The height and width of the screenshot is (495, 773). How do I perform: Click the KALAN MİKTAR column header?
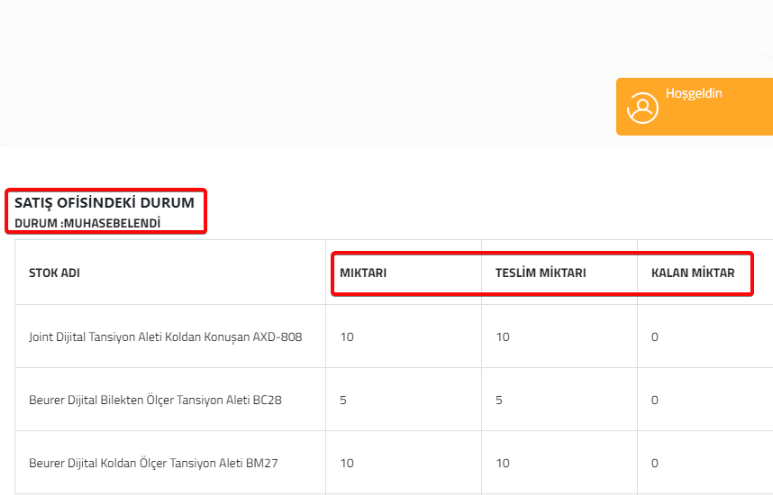[x=692, y=273]
